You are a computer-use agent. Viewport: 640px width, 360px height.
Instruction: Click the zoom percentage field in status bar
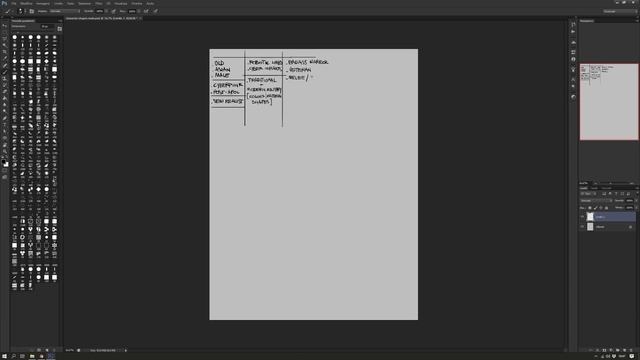pyautogui.click(x=70, y=350)
